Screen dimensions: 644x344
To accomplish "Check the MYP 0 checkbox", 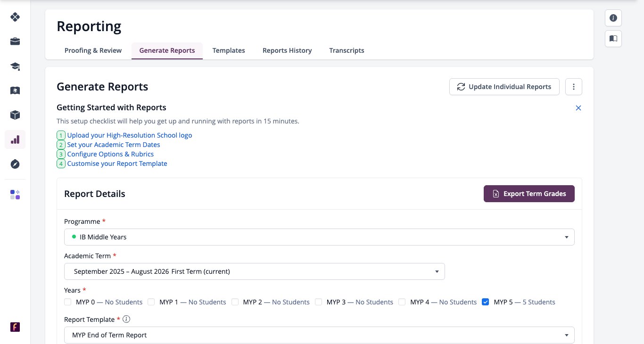I will [x=68, y=302].
